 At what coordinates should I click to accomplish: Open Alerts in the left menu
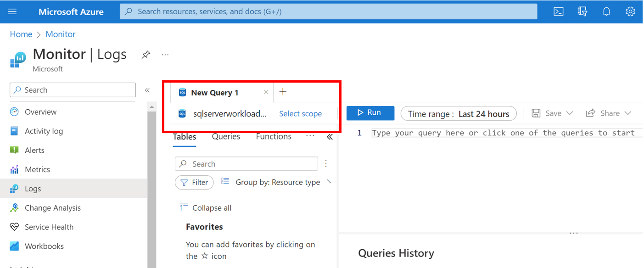pos(34,151)
